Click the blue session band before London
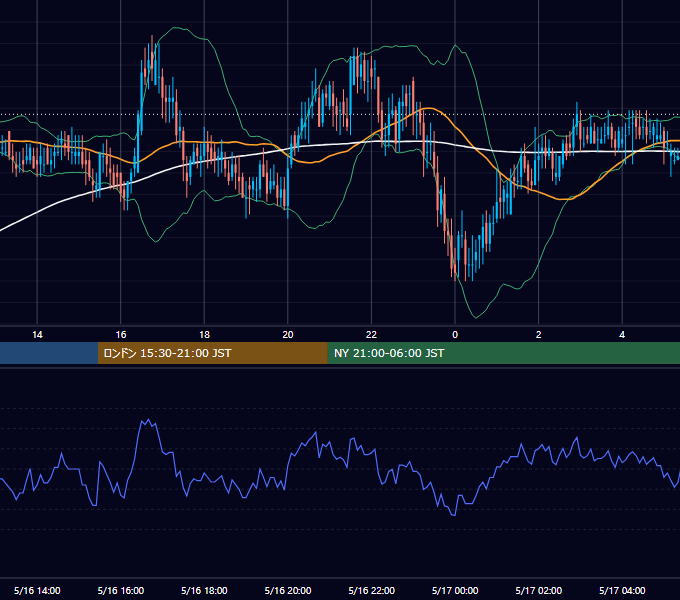 click(x=49, y=353)
